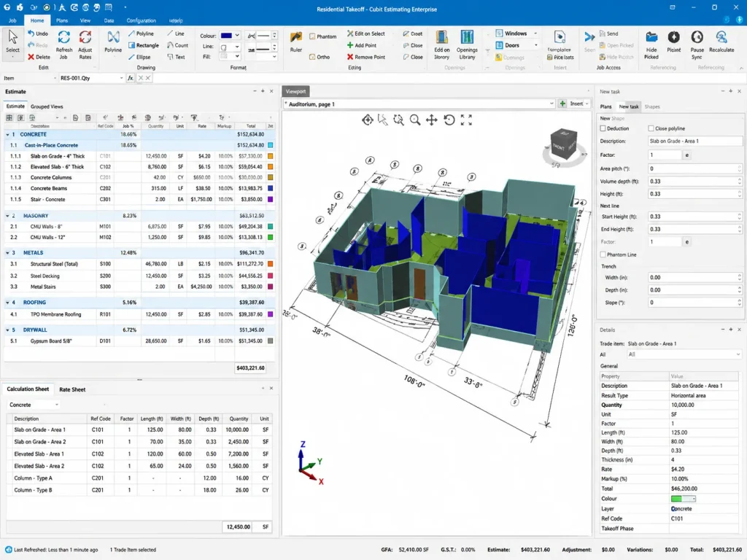Collapse the DRYWALL group
747x560 pixels.
click(7, 330)
